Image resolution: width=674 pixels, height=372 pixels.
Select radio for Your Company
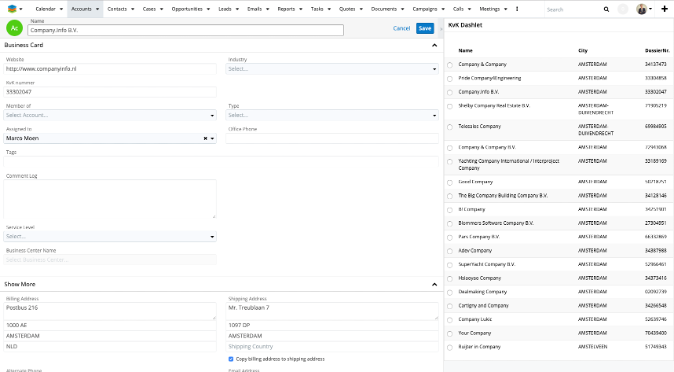point(450,334)
